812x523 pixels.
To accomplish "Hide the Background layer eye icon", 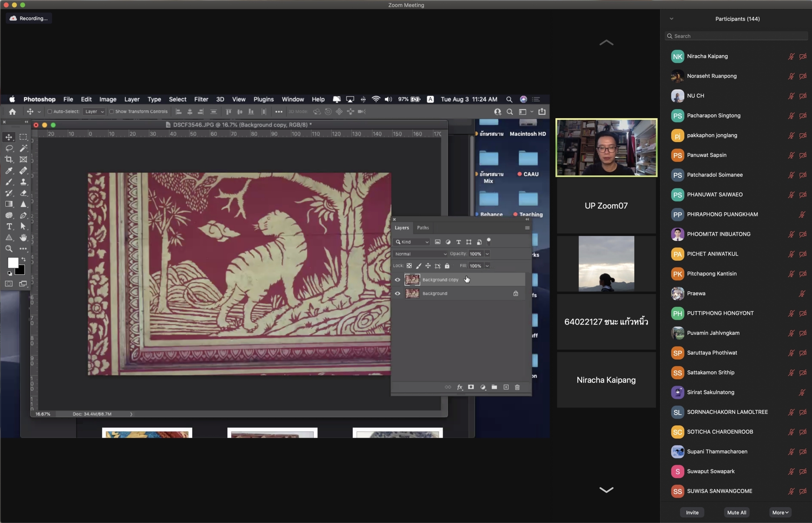I will click(x=397, y=294).
